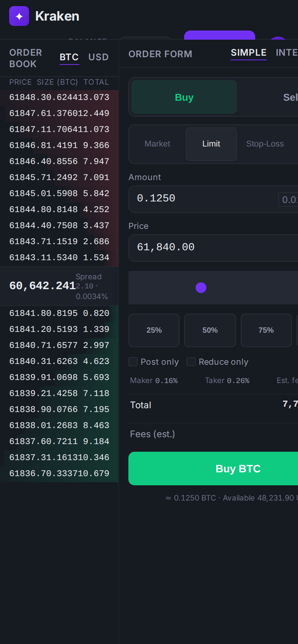
Task: Click the mid price 60,642.241
Action: [x=42, y=286]
